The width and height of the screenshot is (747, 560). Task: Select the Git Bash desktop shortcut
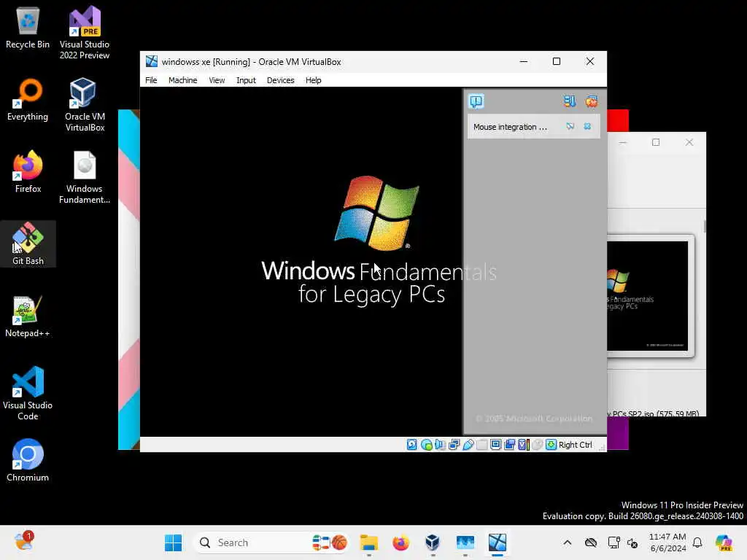[x=28, y=244]
